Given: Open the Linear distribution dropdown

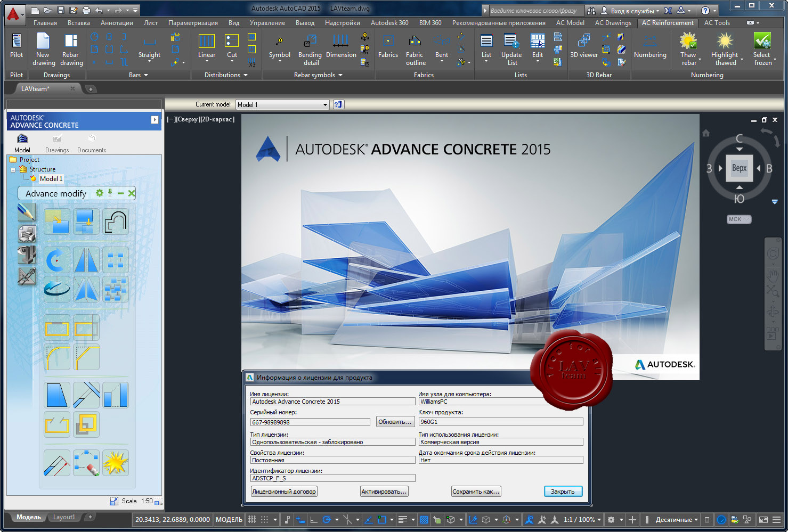Looking at the screenshot, I should click(x=207, y=62).
